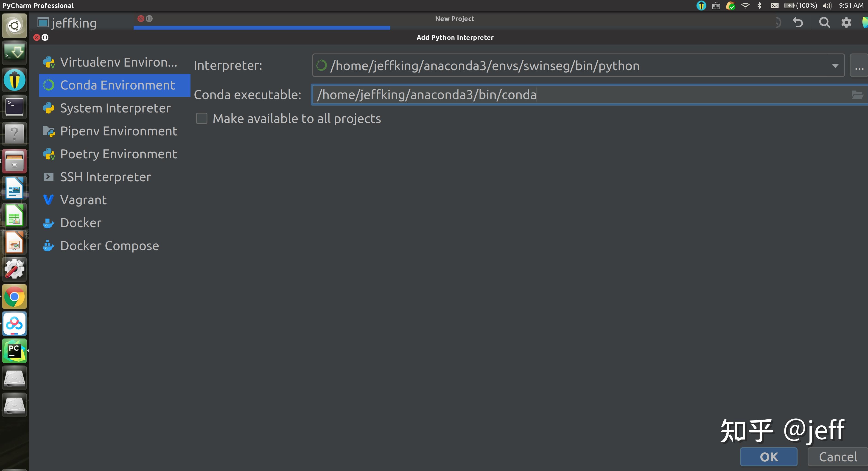Select Poetry Environment entry

point(115,154)
